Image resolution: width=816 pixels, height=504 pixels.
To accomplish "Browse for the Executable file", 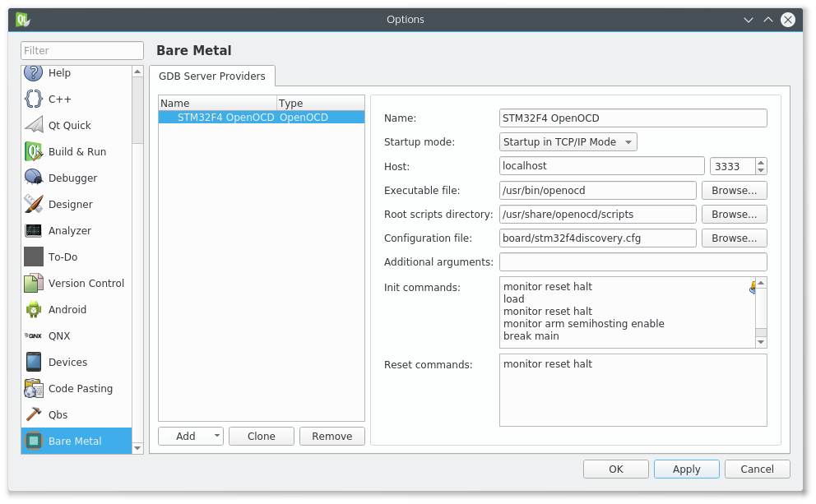I will coord(735,191).
